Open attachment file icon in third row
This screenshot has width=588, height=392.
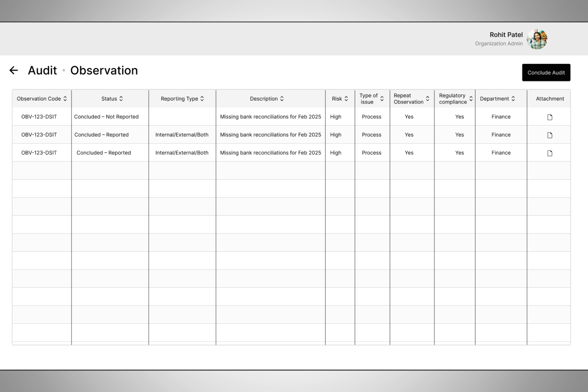click(550, 153)
